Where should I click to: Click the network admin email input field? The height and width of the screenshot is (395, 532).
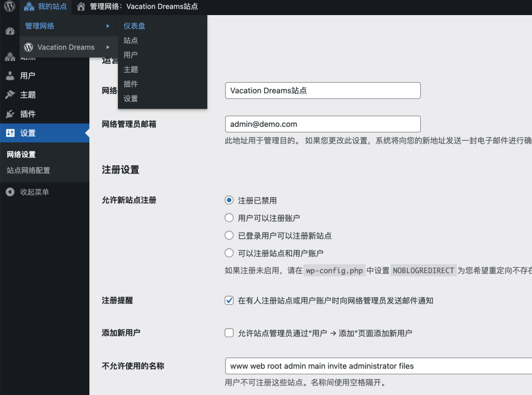[322, 124]
